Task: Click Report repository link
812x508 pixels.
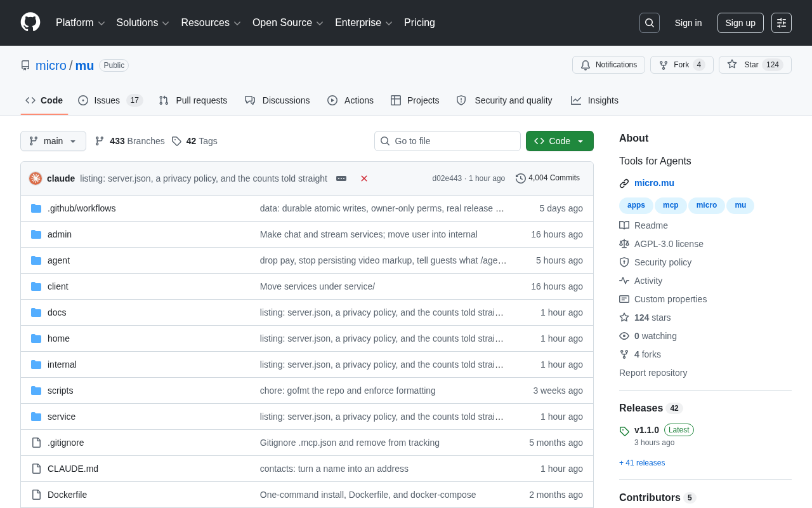Action: (x=653, y=373)
